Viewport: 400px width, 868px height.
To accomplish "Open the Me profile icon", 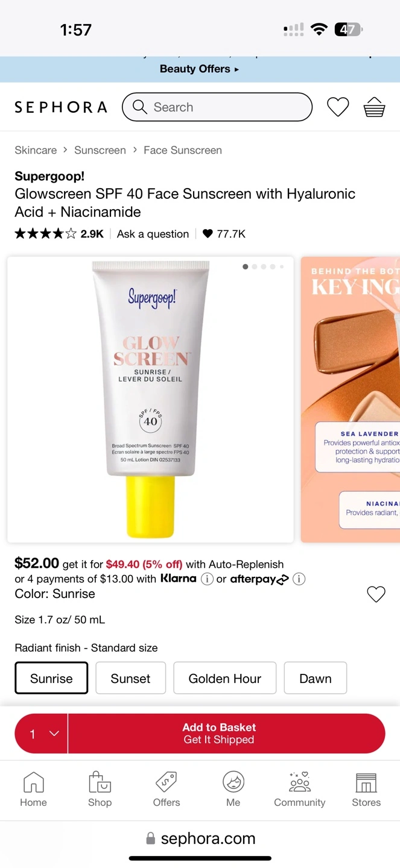I will coord(233,782).
